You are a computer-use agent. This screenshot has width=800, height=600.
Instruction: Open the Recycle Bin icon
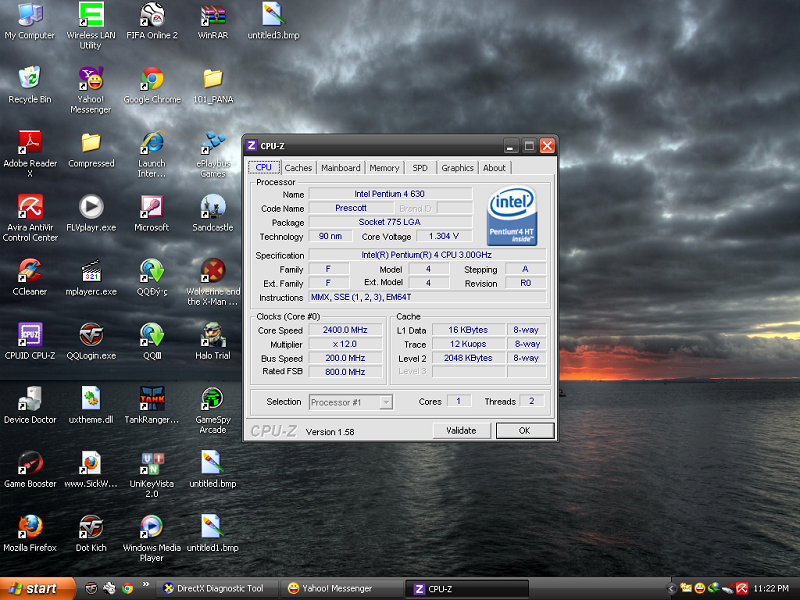30,79
